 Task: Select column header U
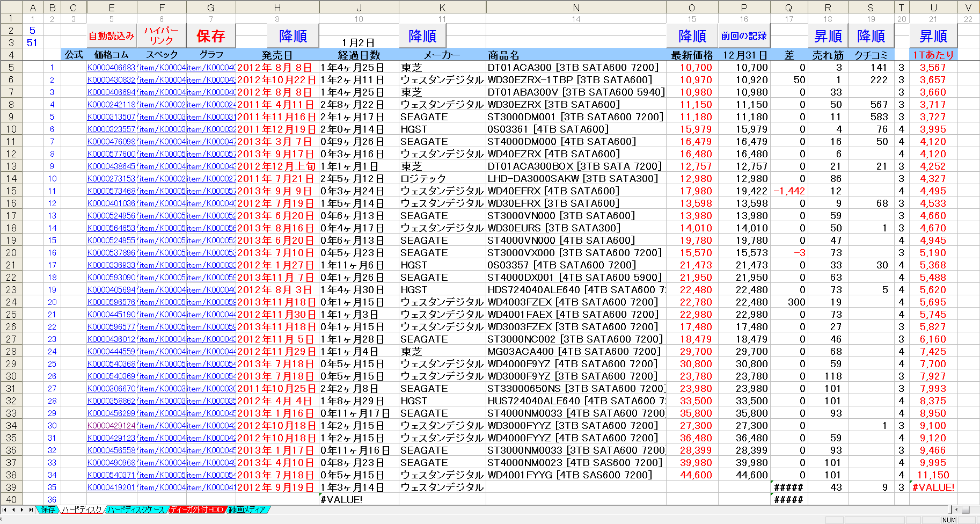(933, 7)
